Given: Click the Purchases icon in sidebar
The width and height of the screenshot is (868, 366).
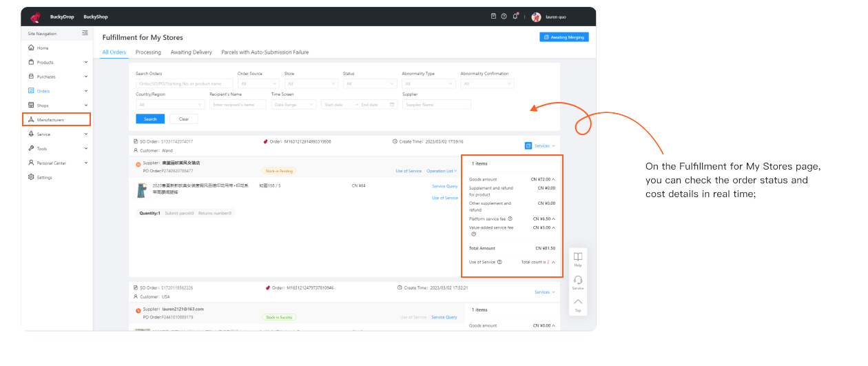Looking at the screenshot, I should (31, 77).
